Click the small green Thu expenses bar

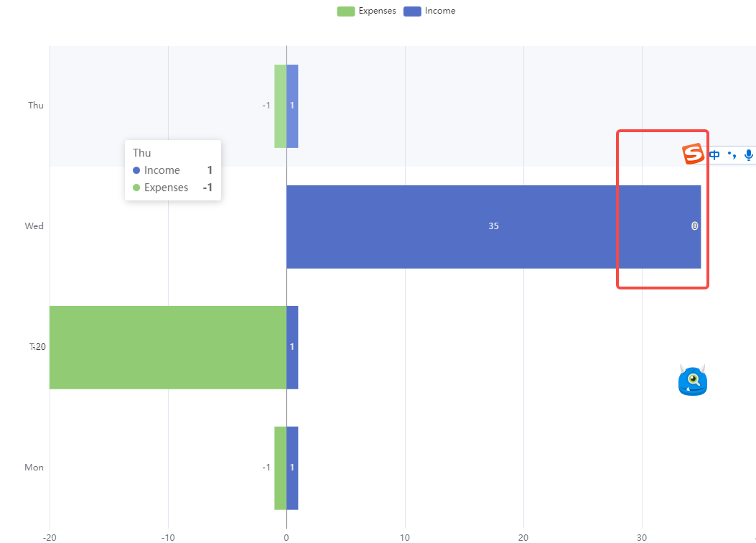279,106
